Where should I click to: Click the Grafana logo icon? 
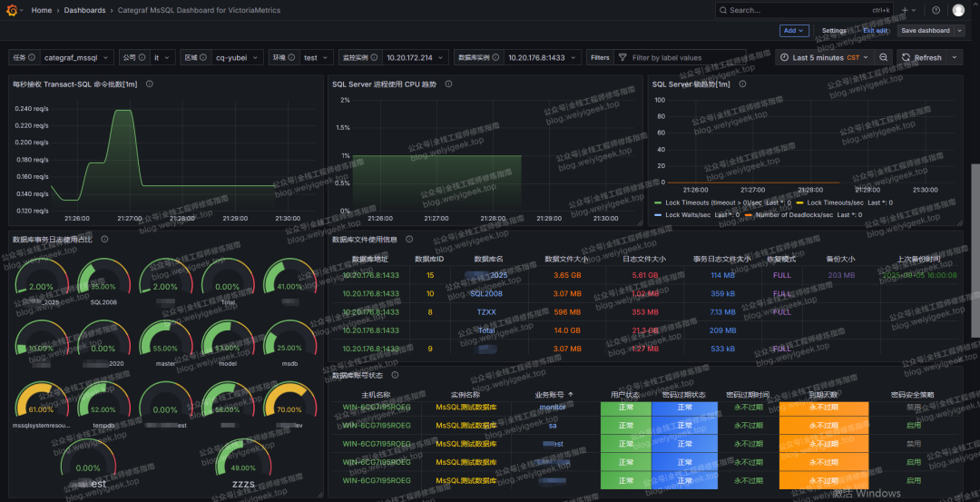(x=14, y=10)
